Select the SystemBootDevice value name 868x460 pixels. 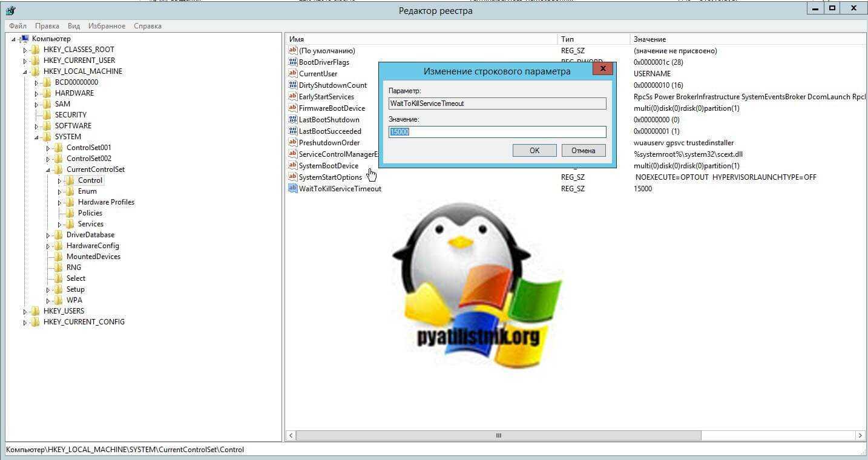pos(329,166)
